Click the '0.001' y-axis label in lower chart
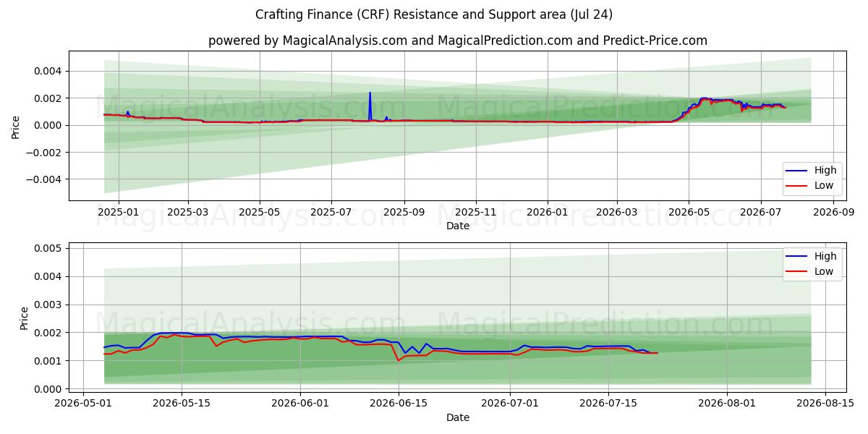Image resolution: width=868 pixels, height=434 pixels. point(48,361)
